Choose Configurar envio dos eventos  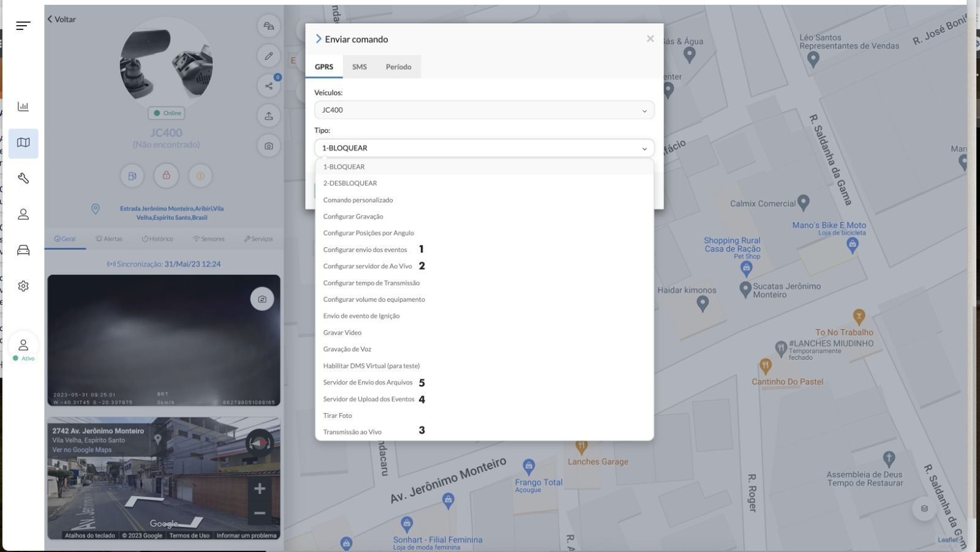click(484, 250)
